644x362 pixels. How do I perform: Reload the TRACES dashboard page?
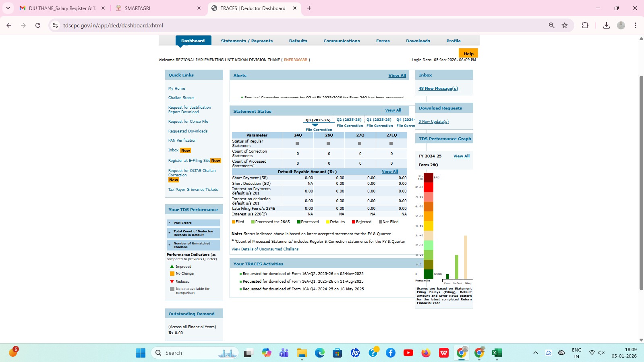38,25
